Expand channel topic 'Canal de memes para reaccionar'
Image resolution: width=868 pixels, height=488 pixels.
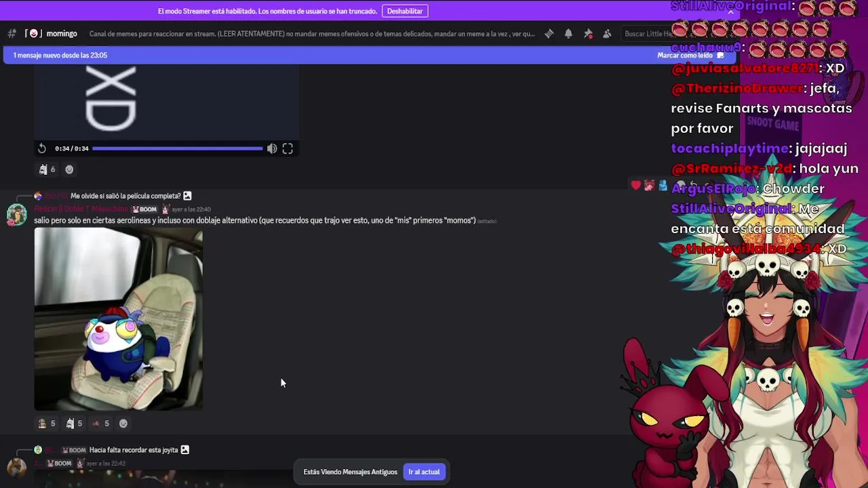312,34
